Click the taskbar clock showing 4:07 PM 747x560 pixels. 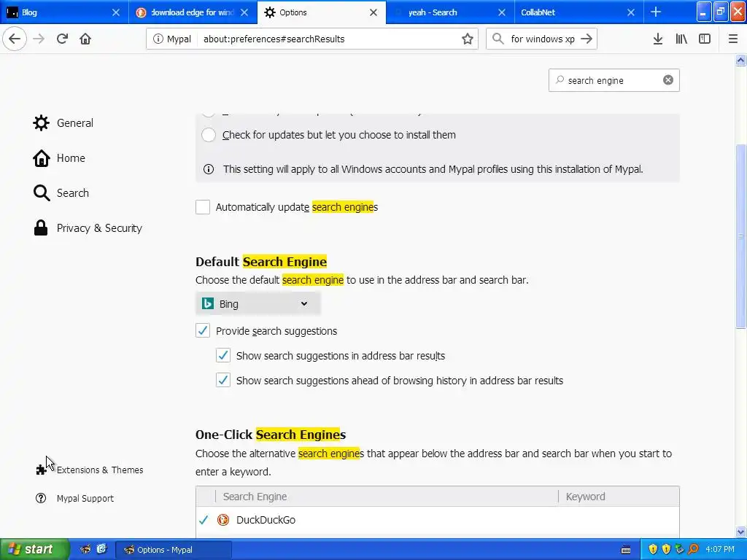(720, 550)
